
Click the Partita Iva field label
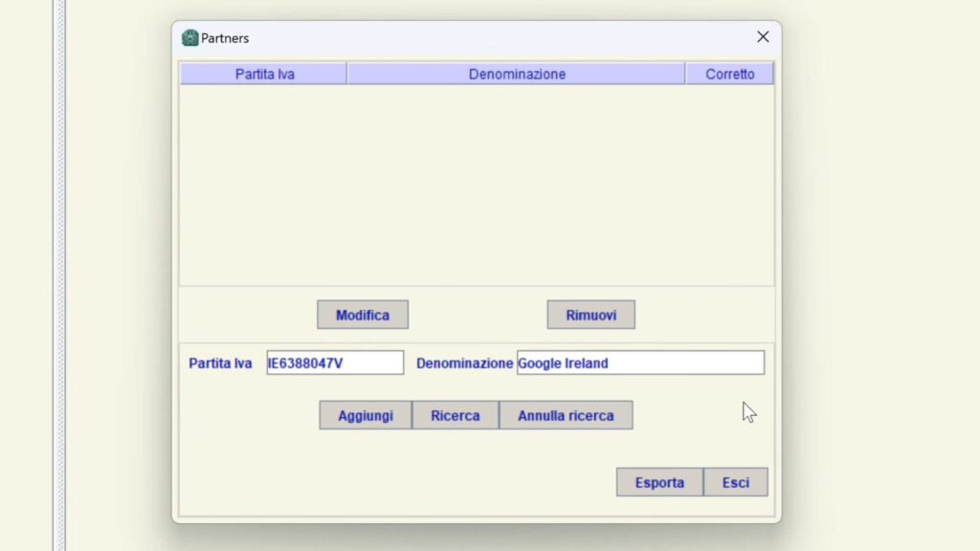[220, 364]
